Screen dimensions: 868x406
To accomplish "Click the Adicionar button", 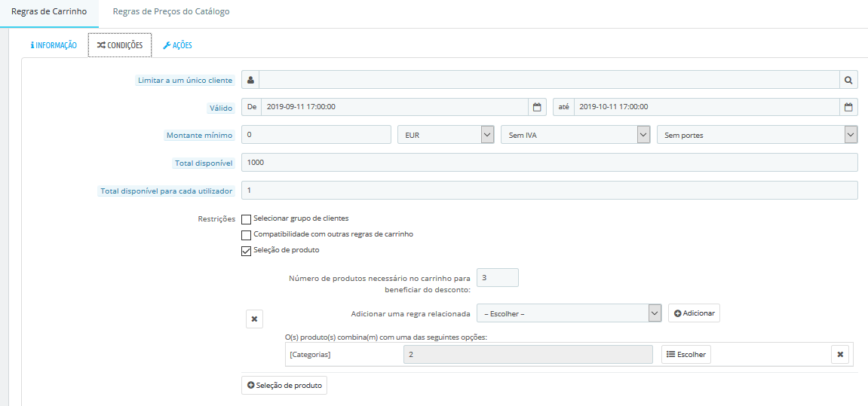I will pos(695,313).
